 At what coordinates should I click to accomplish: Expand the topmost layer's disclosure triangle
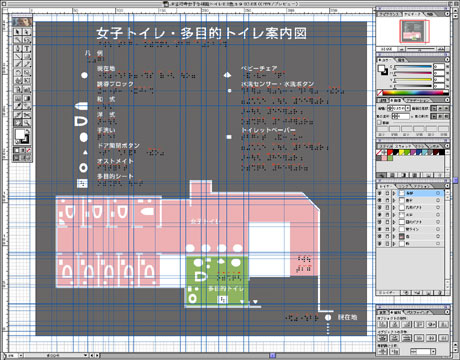(x=394, y=193)
